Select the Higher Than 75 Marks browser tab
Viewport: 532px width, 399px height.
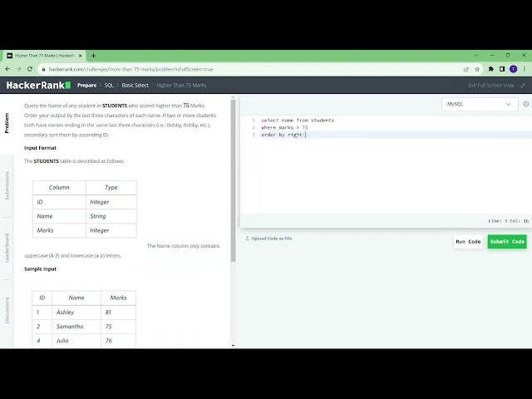[45, 56]
